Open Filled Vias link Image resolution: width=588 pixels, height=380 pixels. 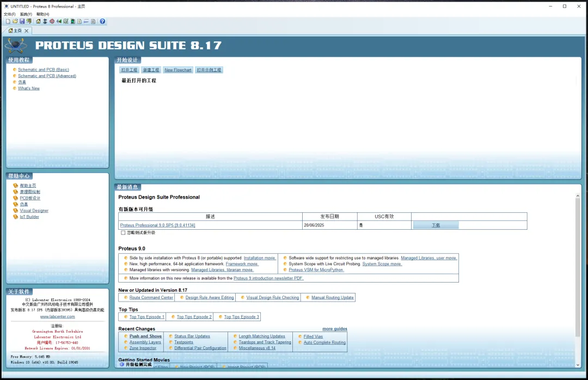point(313,336)
